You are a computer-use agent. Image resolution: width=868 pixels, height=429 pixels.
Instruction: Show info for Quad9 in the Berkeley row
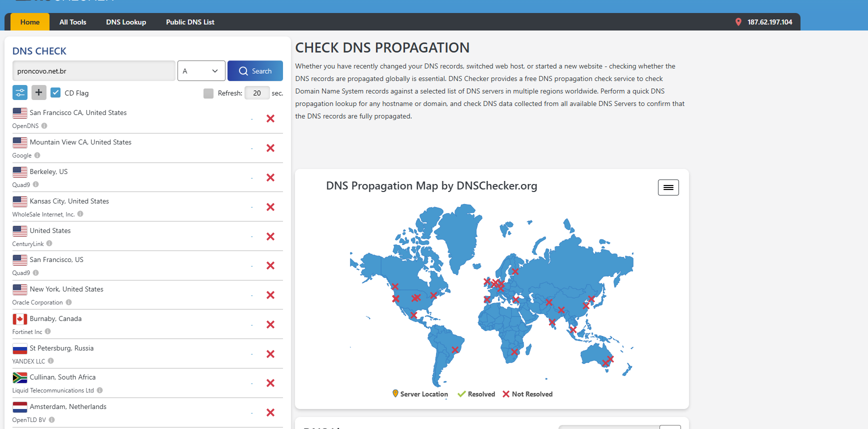tap(36, 184)
